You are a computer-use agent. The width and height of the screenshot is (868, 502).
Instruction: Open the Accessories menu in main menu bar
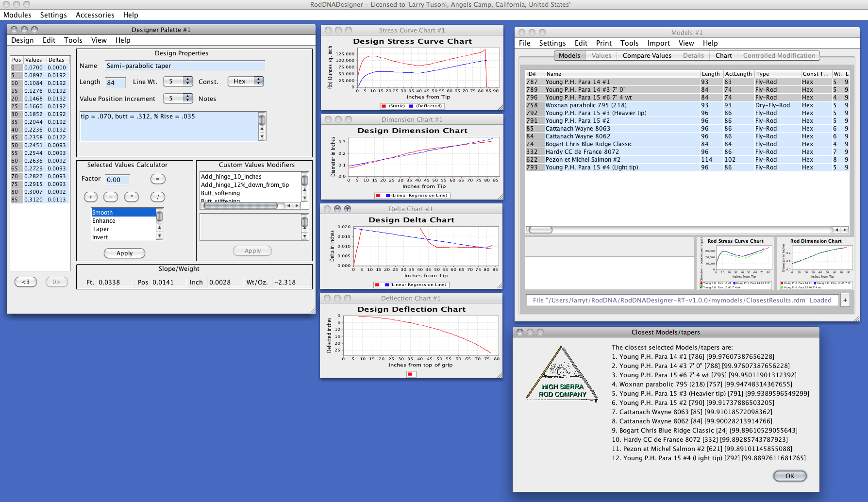click(x=95, y=15)
